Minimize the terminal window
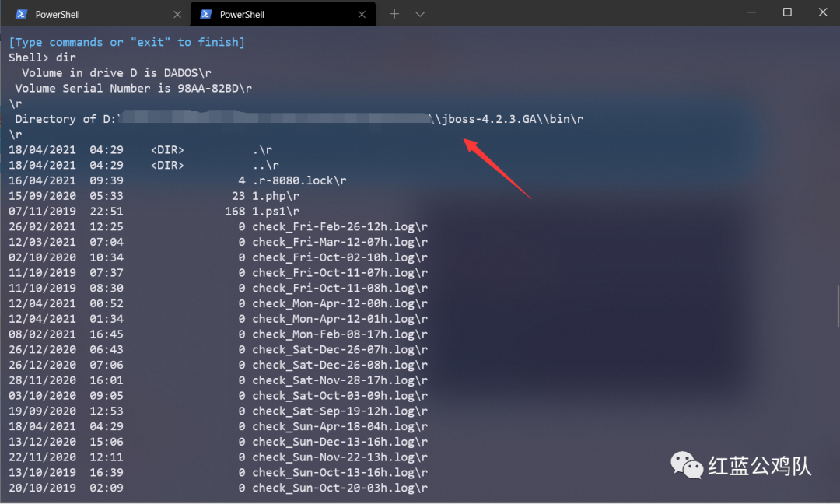This screenshot has width=840, height=504. point(751,12)
